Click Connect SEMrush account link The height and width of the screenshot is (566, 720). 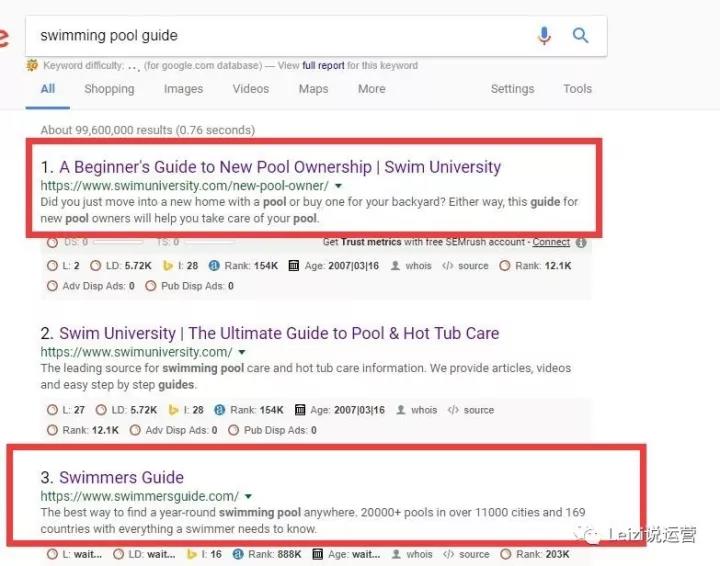coord(551,242)
